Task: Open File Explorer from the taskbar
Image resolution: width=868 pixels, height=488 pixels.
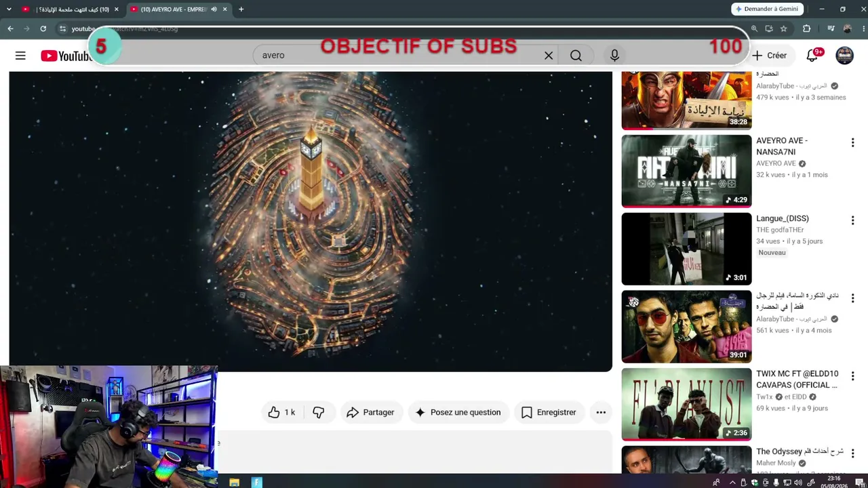Action: coord(234,483)
